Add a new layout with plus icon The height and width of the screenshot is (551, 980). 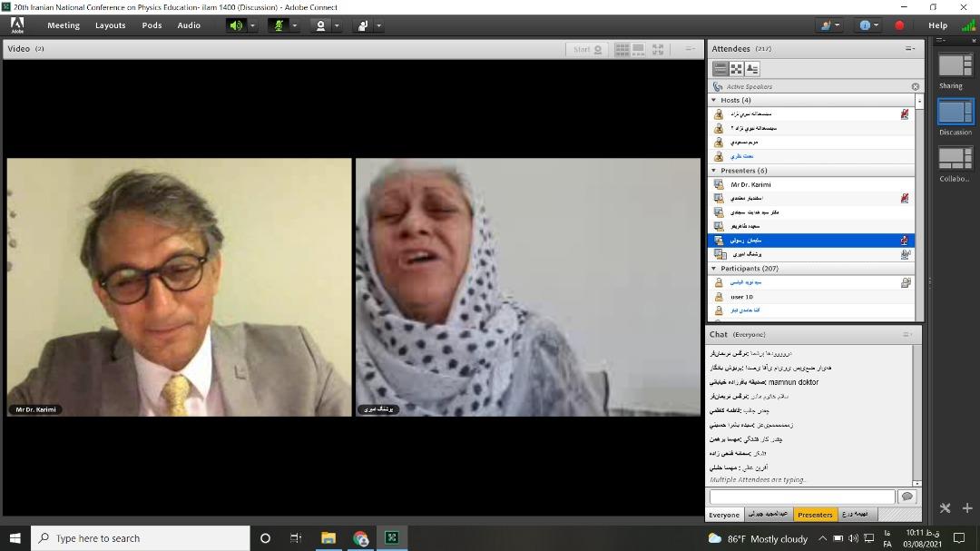966,508
